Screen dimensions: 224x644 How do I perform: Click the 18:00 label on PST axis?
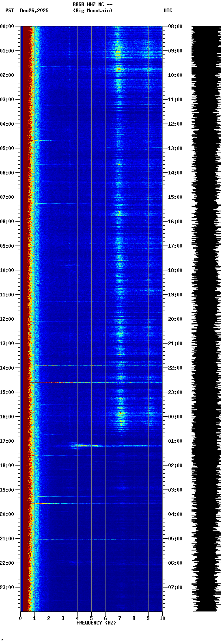coord(7,466)
